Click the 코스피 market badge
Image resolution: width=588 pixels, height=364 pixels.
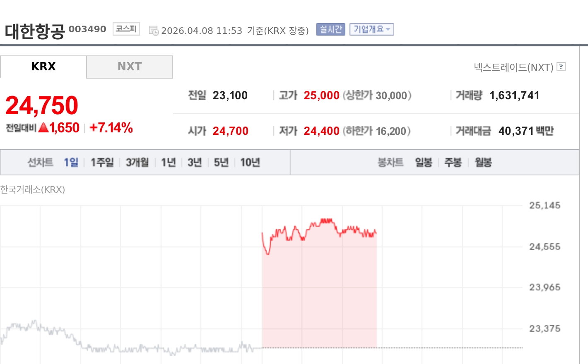(126, 29)
